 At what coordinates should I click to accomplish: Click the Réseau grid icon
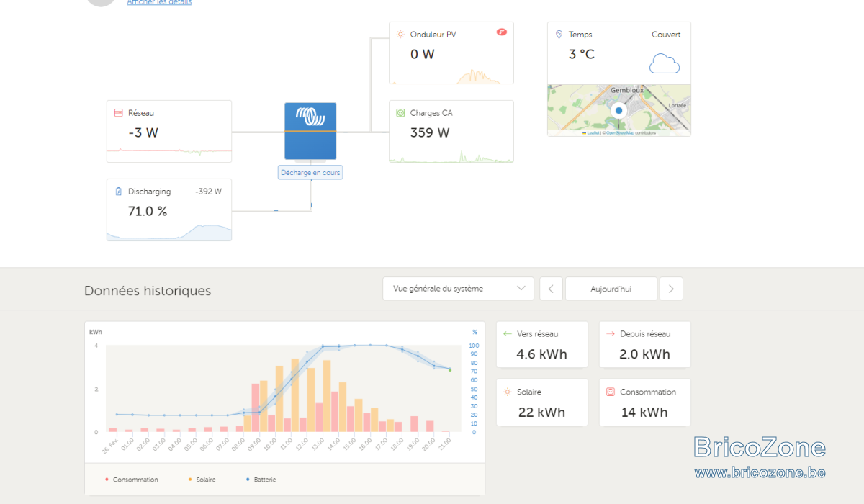119,113
